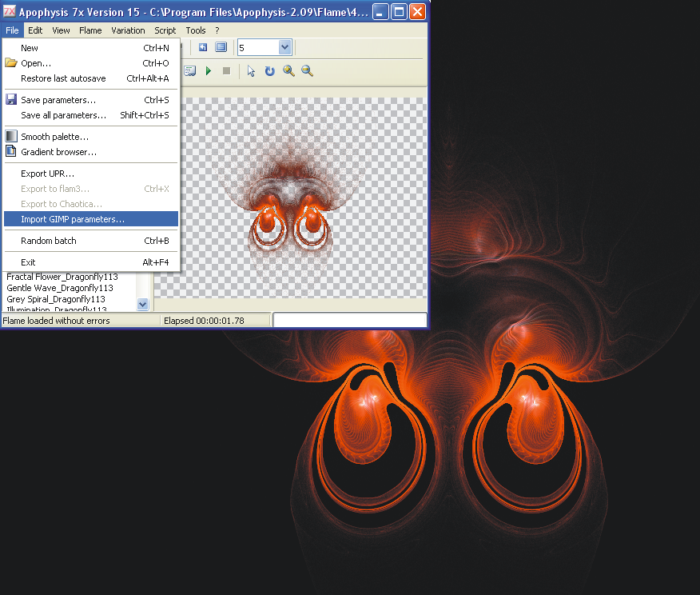Open the Script menu

coord(165,30)
